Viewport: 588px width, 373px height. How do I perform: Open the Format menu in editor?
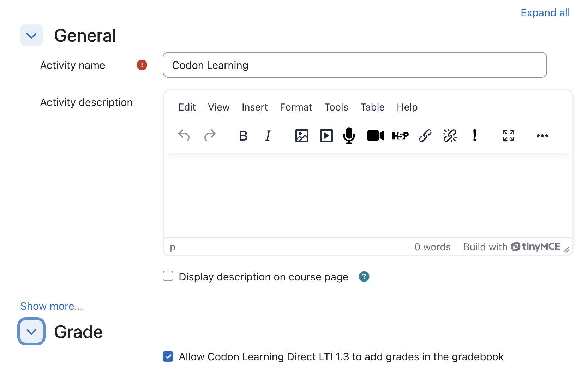(296, 107)
